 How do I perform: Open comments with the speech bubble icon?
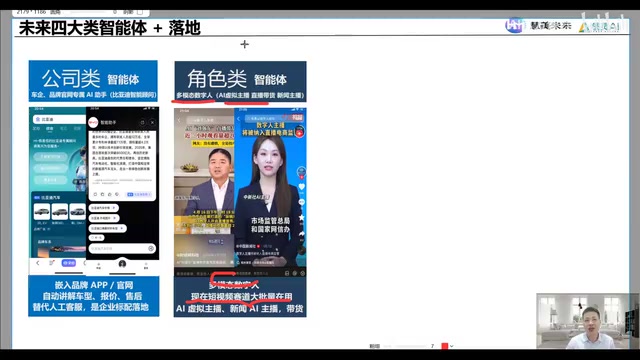point(302,202)
